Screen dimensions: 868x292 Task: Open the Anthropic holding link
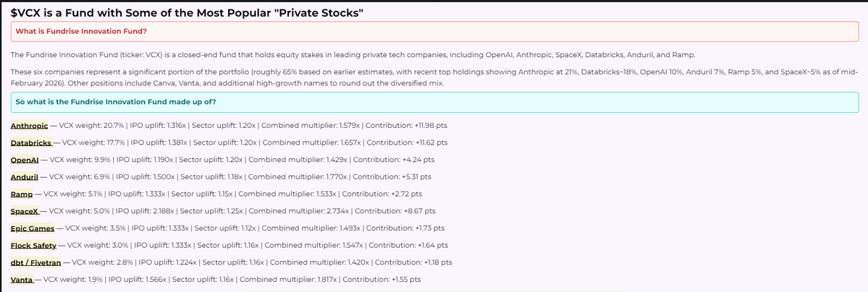[29, 125]
